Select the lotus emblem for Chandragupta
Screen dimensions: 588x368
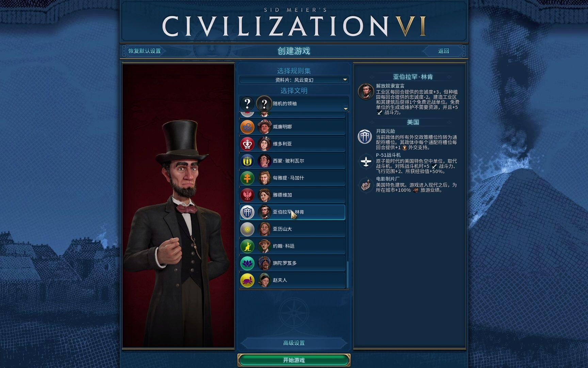(247, 263)
